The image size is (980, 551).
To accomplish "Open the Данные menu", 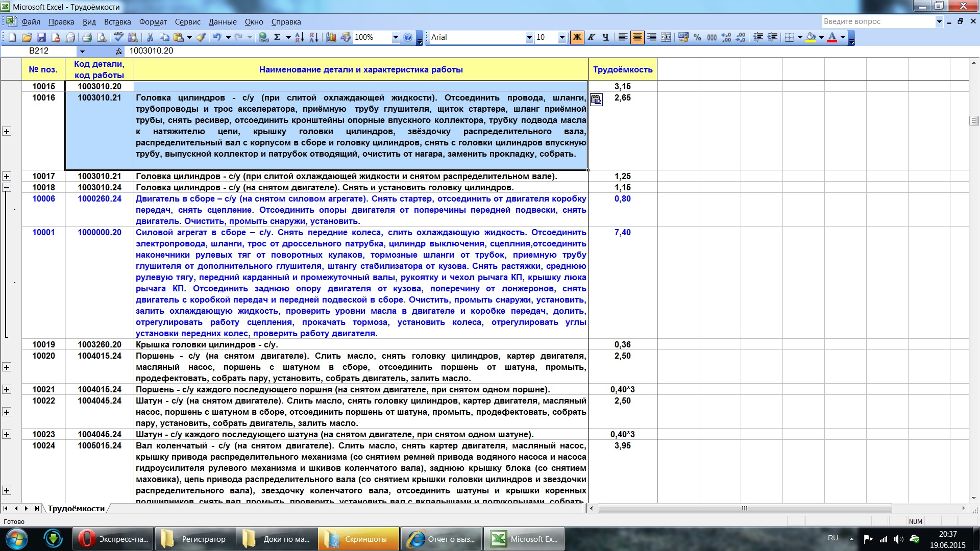I will pos(223,22).
